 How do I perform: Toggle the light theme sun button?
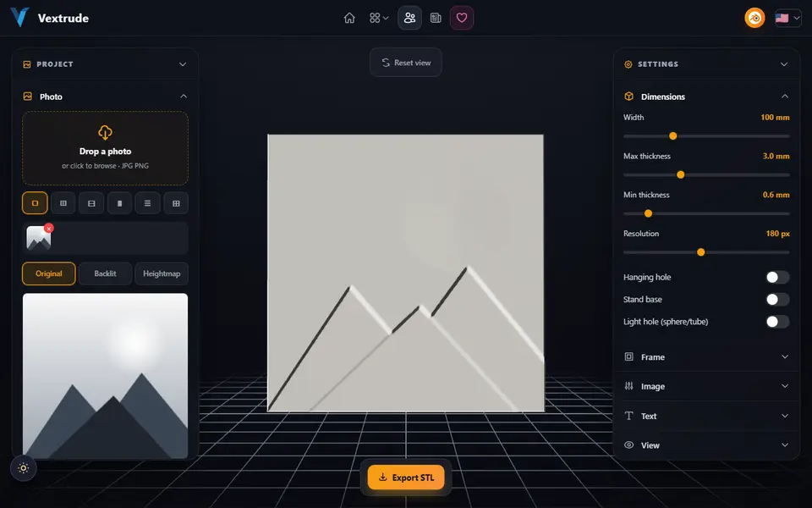point(24,468)
